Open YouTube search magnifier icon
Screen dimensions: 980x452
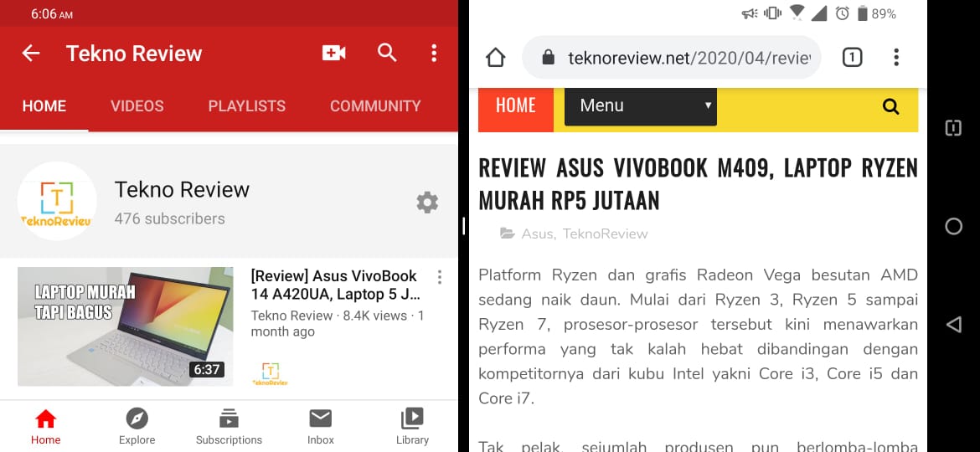coord(387,53)
